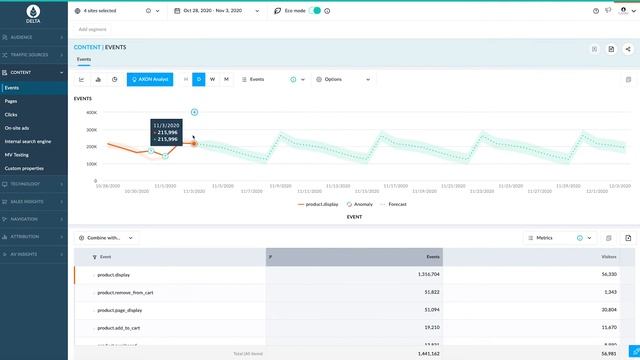
Task: Click the blue edit widget at bottom-right corner
Action: click(x=634, y=351)
